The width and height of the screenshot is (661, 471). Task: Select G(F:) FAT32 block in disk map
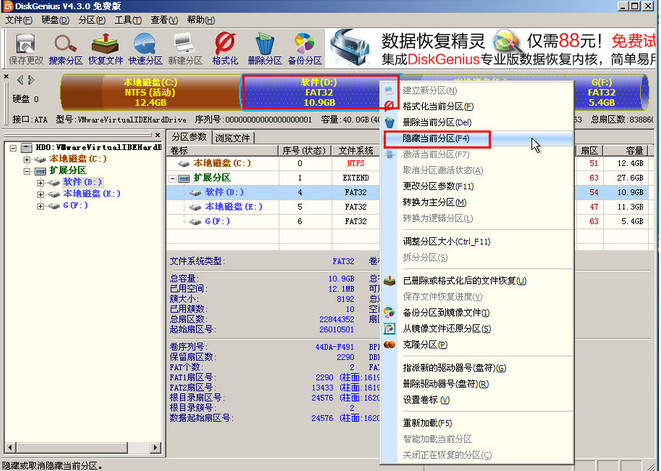[602, 92]
